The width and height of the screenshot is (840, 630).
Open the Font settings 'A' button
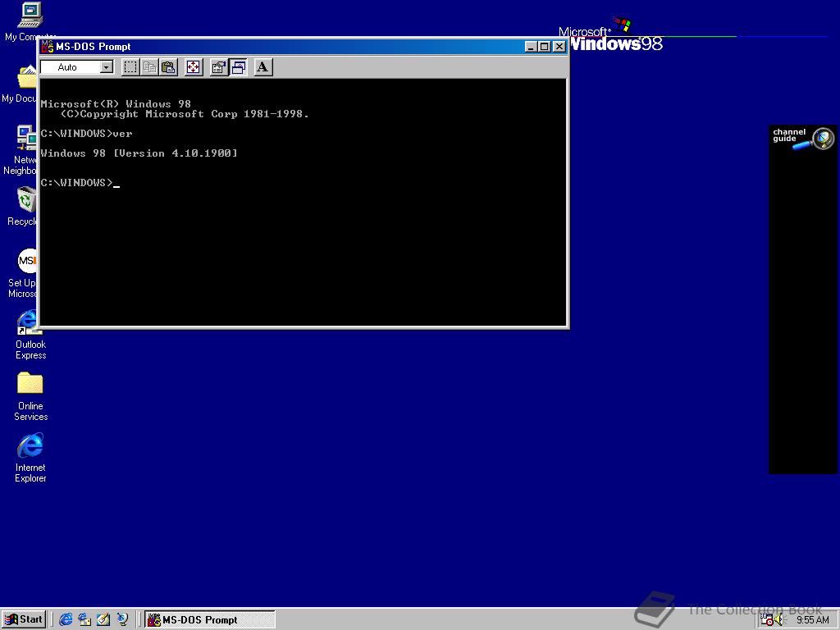click(x=262, y=67)
